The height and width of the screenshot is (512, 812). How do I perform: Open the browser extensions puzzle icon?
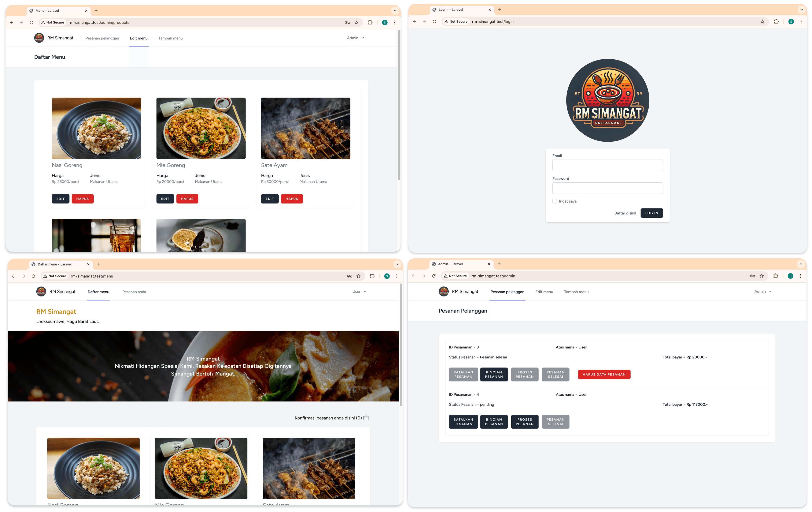(x=370, y=22)
